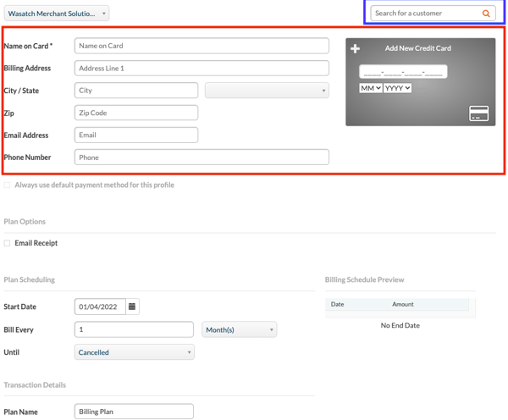Click the Address Line 1 input field
Image resolution: width=508 pixels, height=420 pixels.
coord(202,69)
